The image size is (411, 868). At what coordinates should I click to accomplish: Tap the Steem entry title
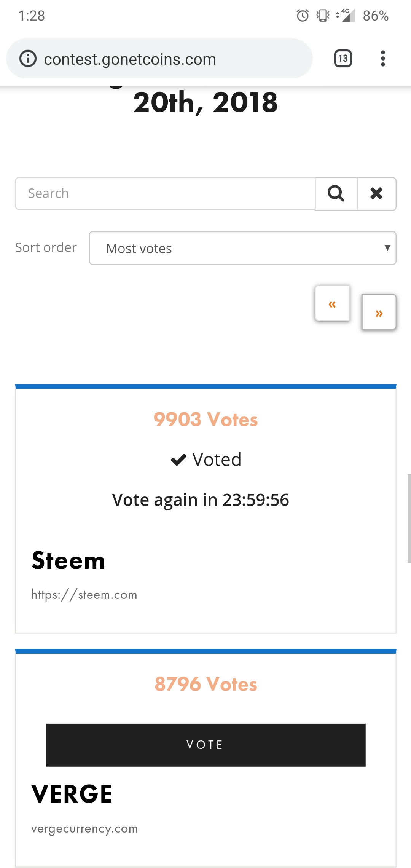click(68, 561)
